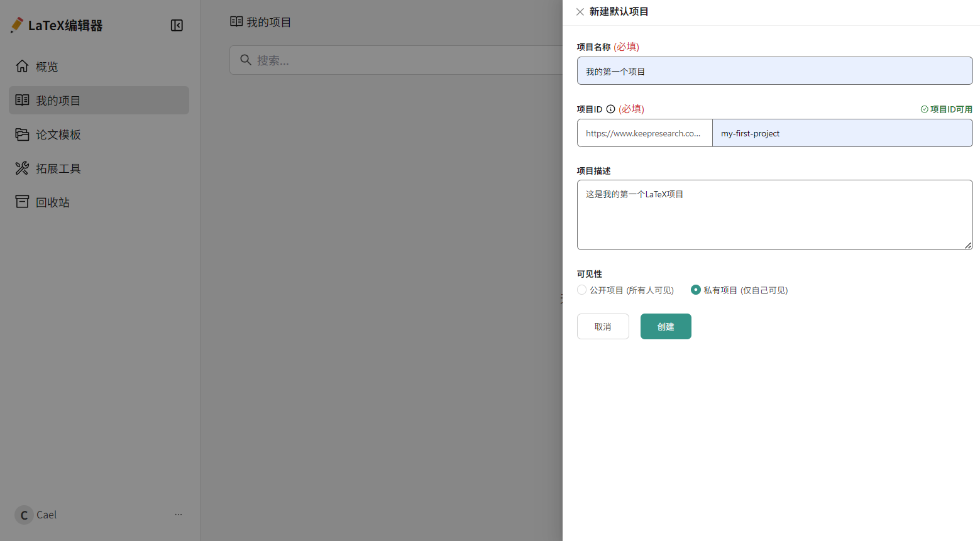Close the 新建默认项目 panel
The width and height of the screenshot is (980, 541).
[x=580, y=11]
